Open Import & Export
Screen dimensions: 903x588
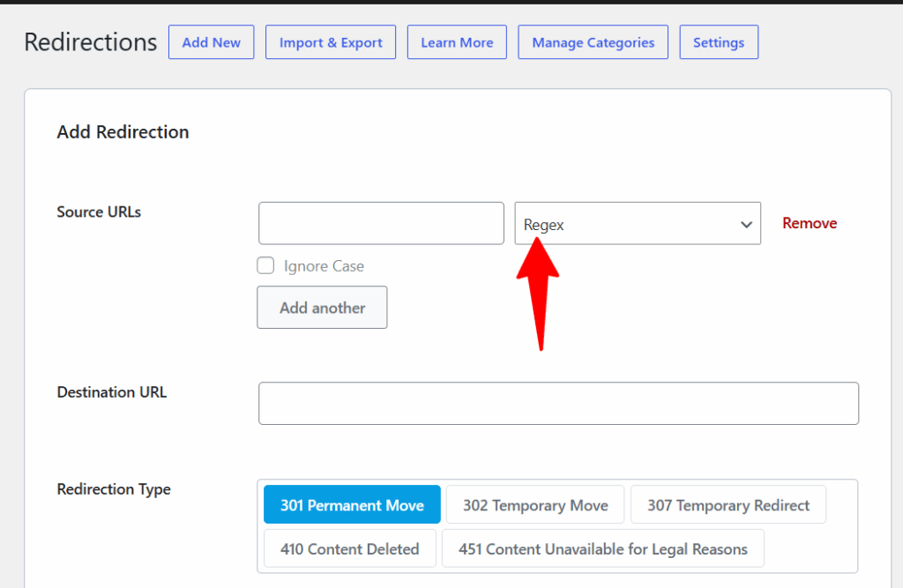331,42
